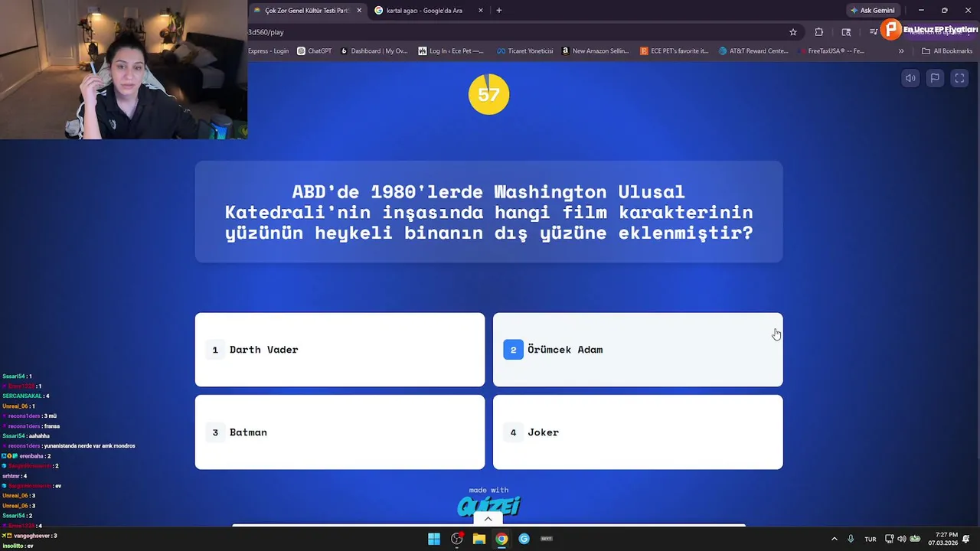Viewport: 980px width, 551px height.
Task: Click the 57 countdown timer circle
Action: pyautogui.click(x=488, y=94)
